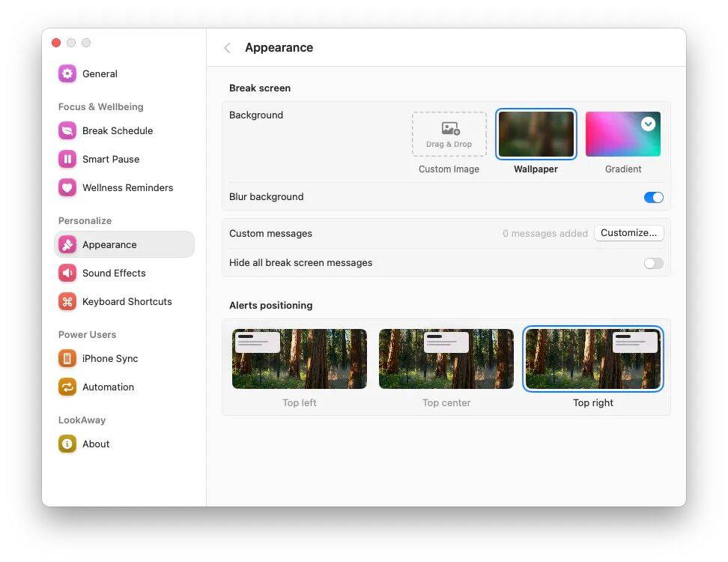Open Break Schedule via its leaf icon
728x562 pixels.
click(67, 130)
